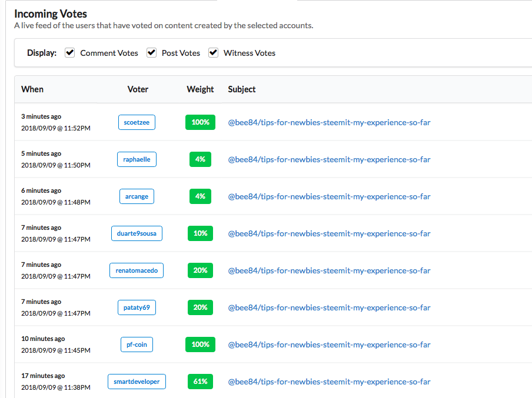Open voter scoetzee's profile
Image resolution: width=532 pixels, height=398 pixels.
137,122
